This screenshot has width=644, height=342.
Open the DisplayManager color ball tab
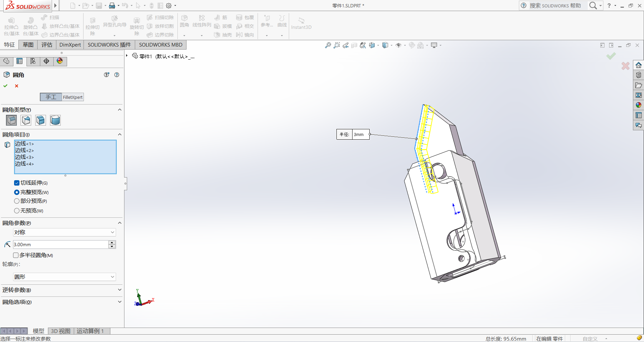click(x=60, y=61)
